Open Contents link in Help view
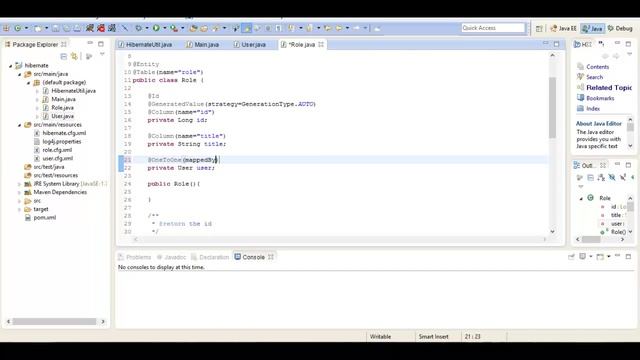The height and width of the screenshot is (360, 640). point(597,67)
